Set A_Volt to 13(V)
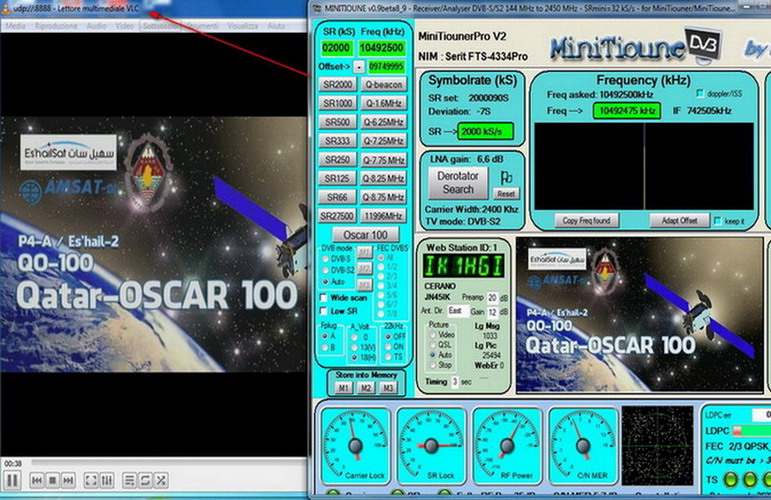 point(354,348)
